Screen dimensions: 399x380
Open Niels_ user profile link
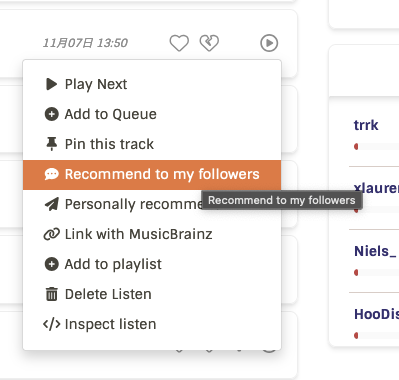375,251
